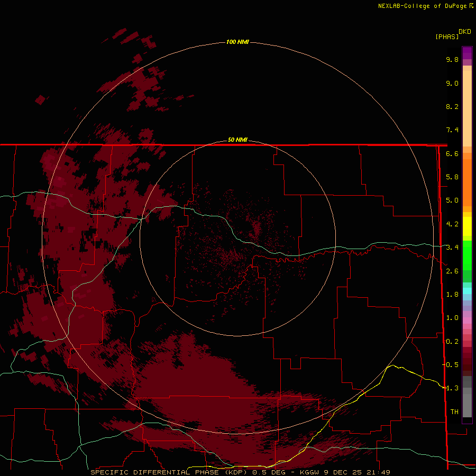The height and width of the screenshot is (476, 476).
Task: Click the TH threshold label on the scale
Action: [454, 412]
